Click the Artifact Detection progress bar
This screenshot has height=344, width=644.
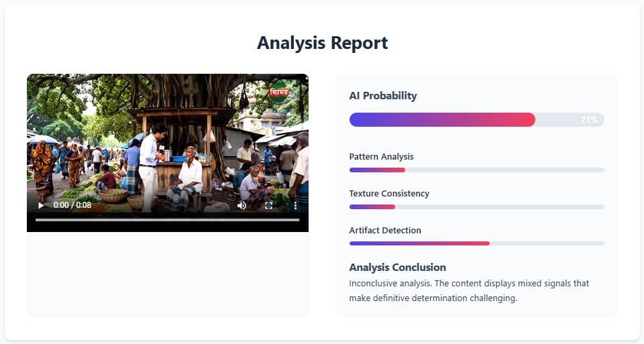coord(476,243)
